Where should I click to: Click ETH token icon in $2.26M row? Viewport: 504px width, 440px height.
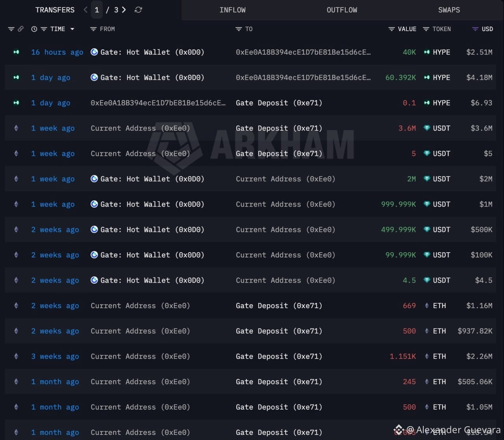[x=427, y=356]
